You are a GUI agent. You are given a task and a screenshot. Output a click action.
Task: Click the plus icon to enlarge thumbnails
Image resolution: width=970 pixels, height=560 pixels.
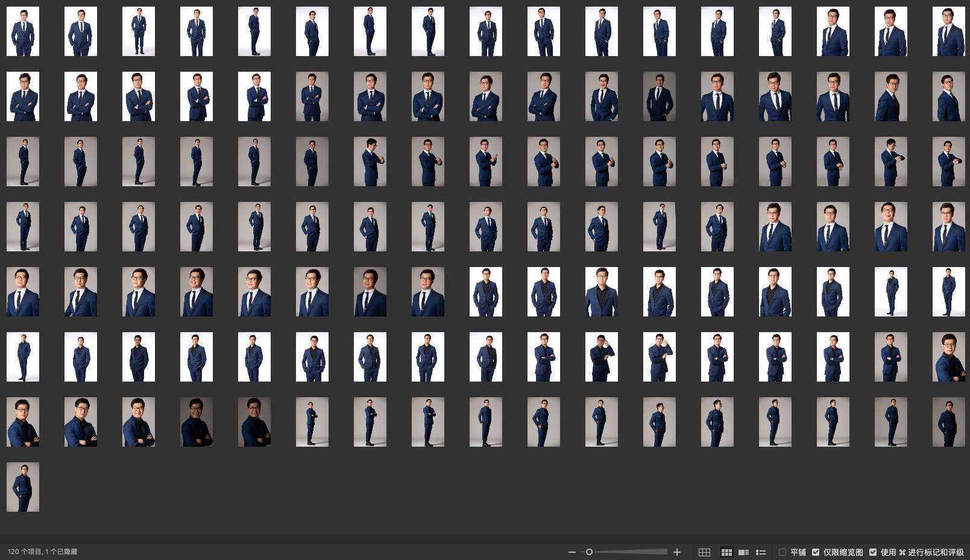point(677,552)
